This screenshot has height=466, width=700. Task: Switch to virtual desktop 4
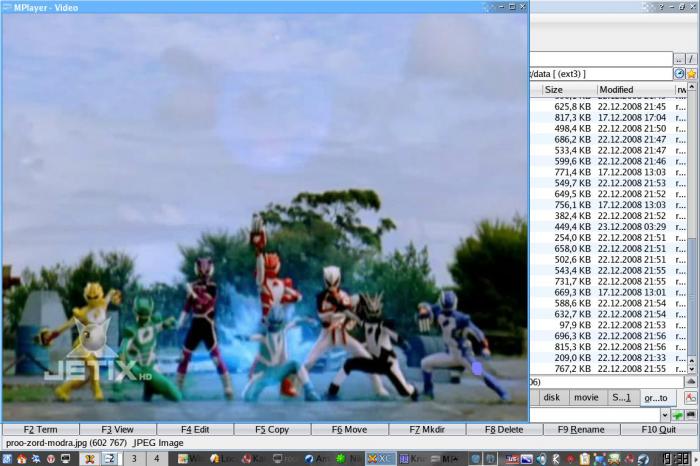156,458
